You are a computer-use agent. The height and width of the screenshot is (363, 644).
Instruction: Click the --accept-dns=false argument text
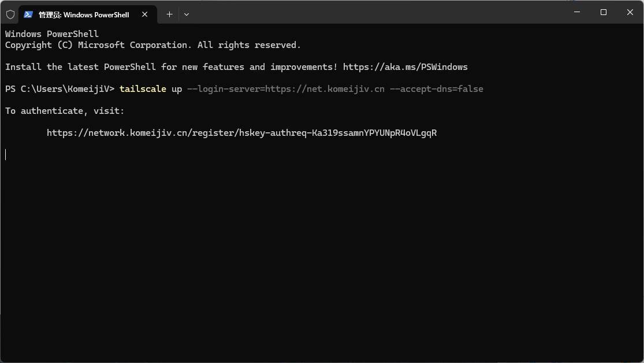point(437,89)
